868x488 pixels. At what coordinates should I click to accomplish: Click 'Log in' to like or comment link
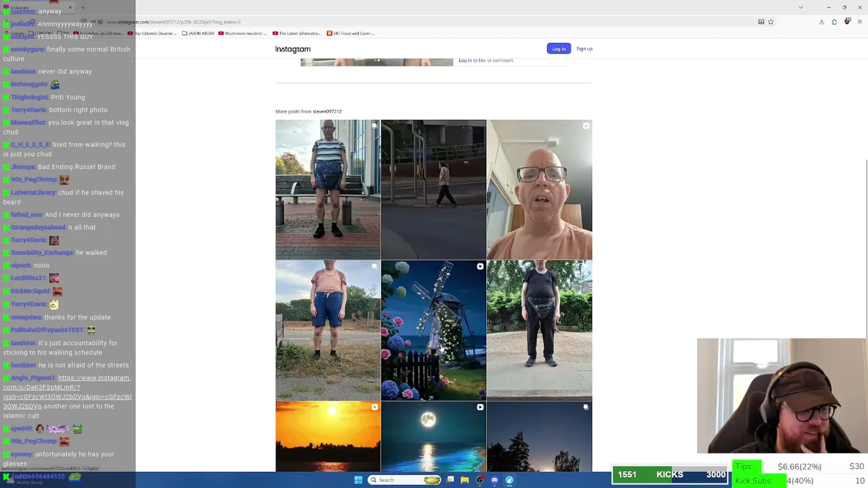pyautogui.click(x=465, y=60)
